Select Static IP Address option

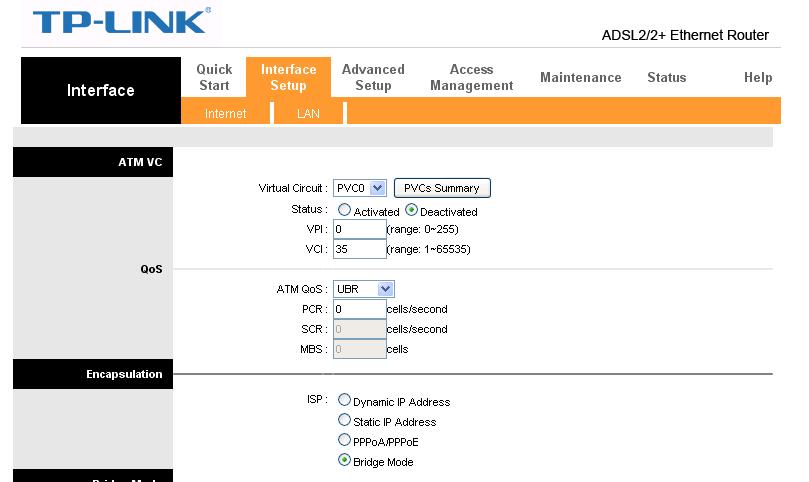coord(345,421)
